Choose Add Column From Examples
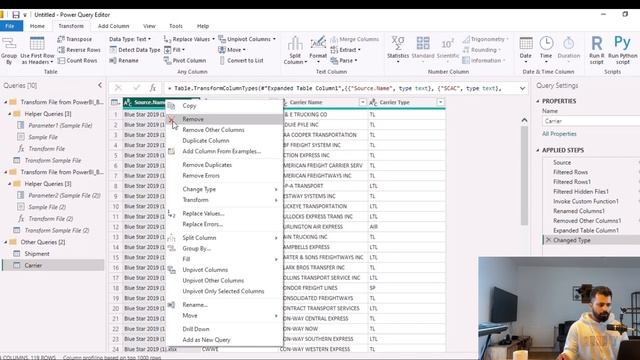Viewport: 640px width, 360px height. 224,151
